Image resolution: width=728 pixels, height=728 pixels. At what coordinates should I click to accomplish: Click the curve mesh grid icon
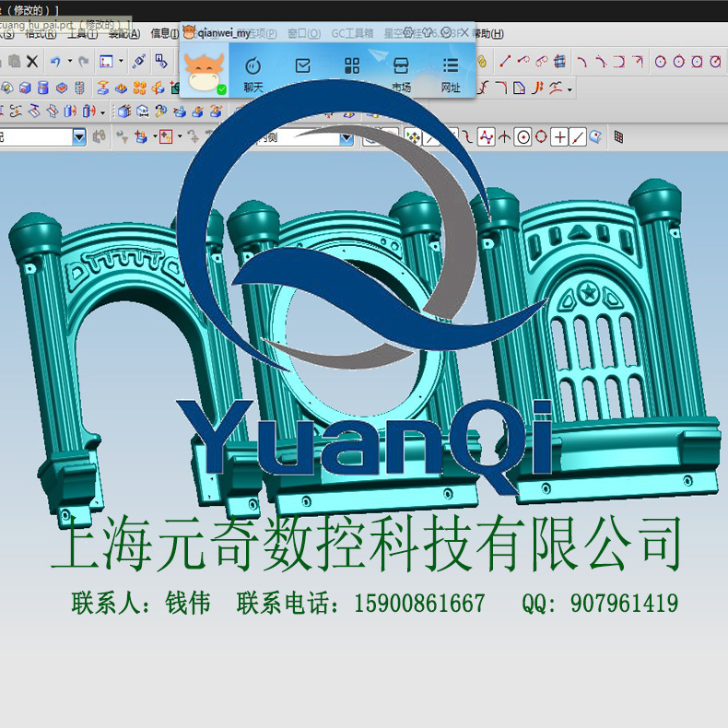pos(560,61)
